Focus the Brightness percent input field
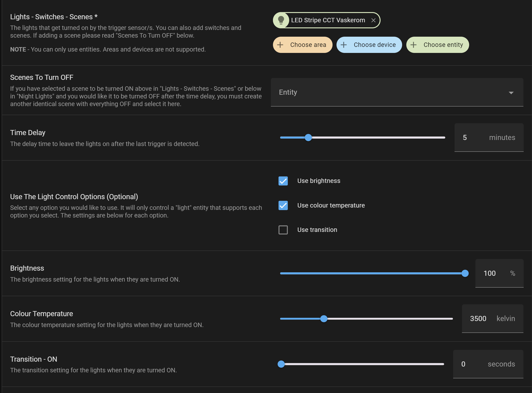532x393 pixels. click(490, 273)
